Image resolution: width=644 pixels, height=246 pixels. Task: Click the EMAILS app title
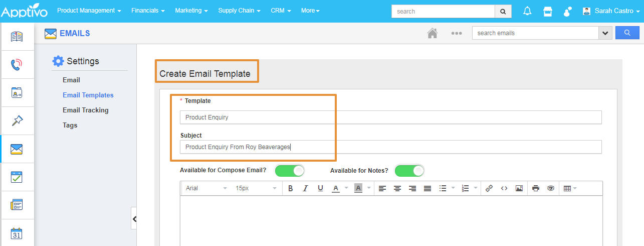pyautogui.click(x=75, y=34)
